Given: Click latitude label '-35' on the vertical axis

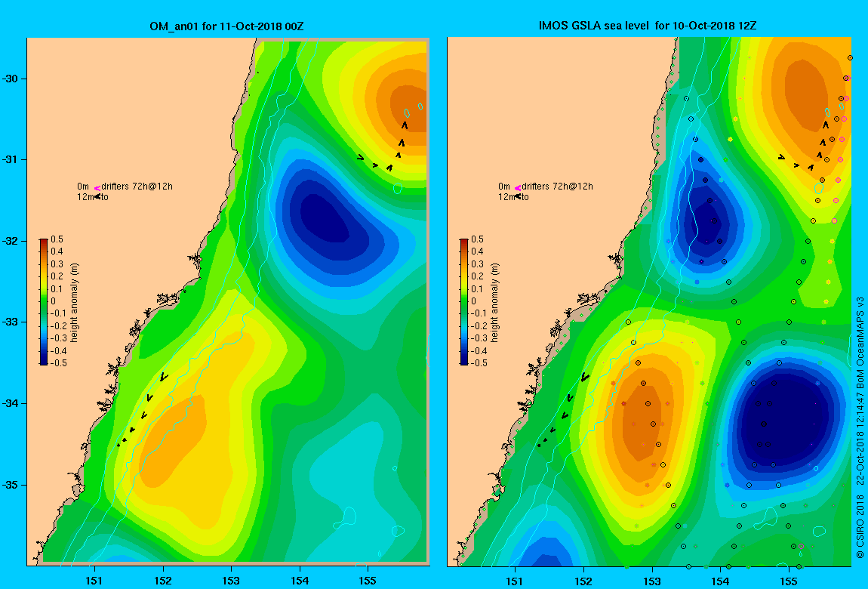Looking at the screenshot, I should point(10,485).
